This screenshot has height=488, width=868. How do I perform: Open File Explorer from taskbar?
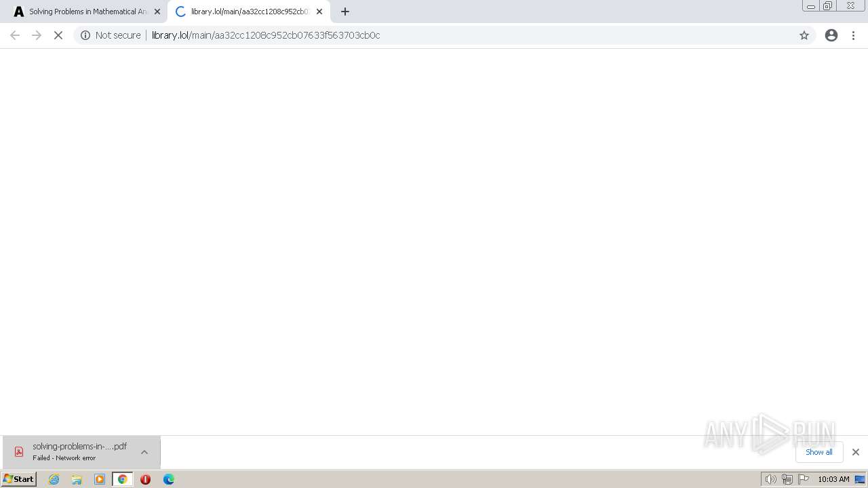pos(77,479)
